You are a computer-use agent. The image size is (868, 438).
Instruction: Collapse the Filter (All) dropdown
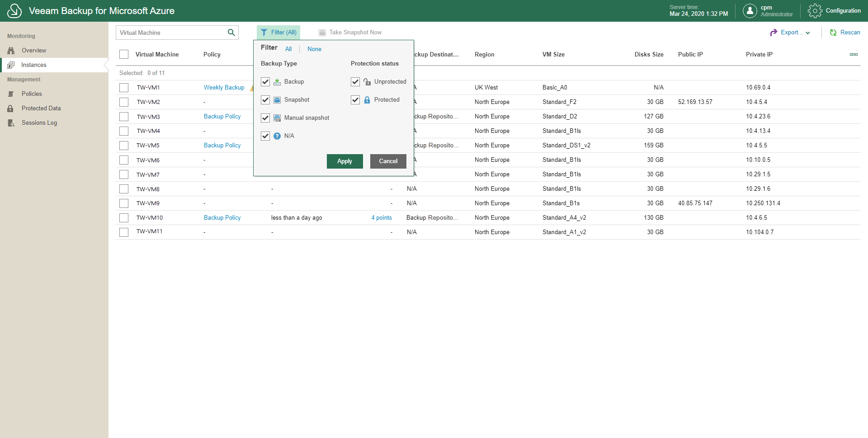(x=278, y=33)
